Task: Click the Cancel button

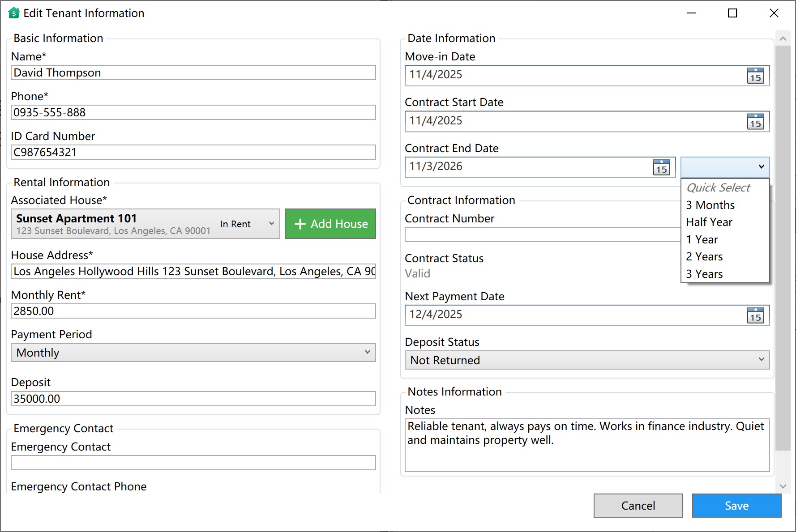Action: (638, 506)
